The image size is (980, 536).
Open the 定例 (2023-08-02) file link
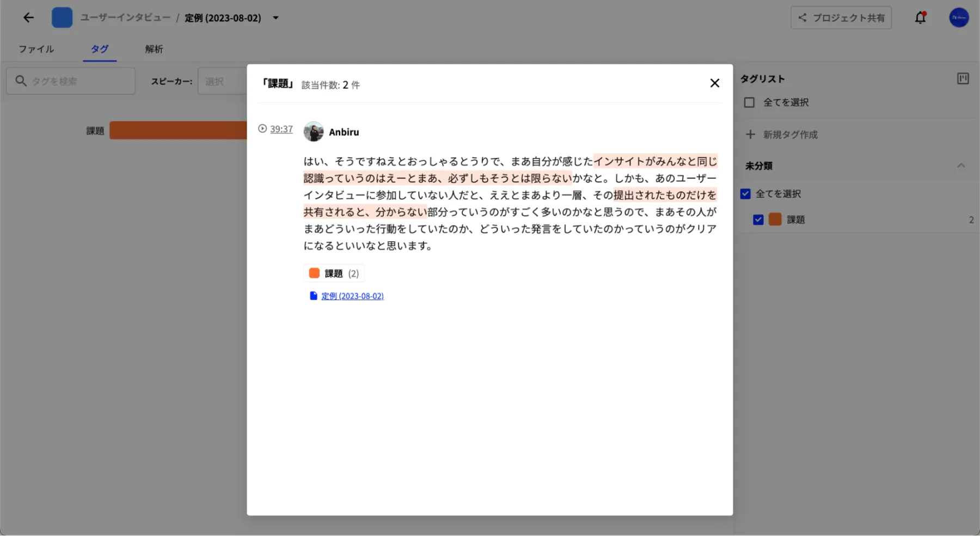[x=352, y=296]
